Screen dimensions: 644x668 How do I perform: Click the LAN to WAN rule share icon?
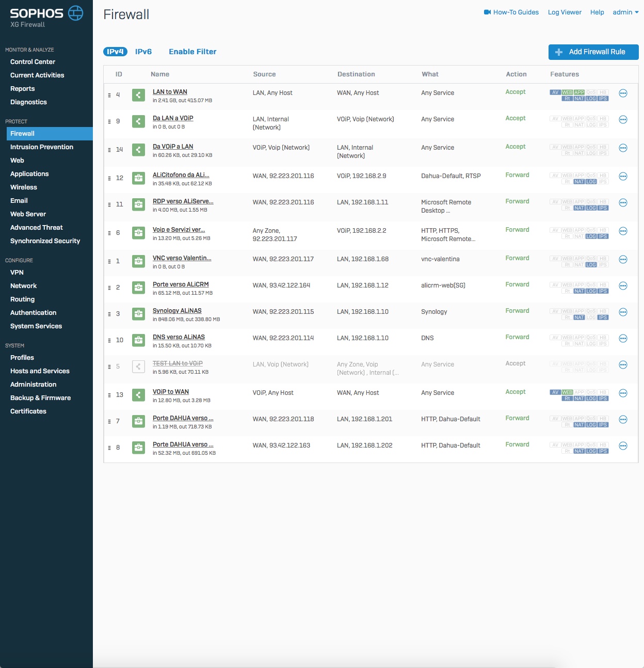[x=138, y=95]
